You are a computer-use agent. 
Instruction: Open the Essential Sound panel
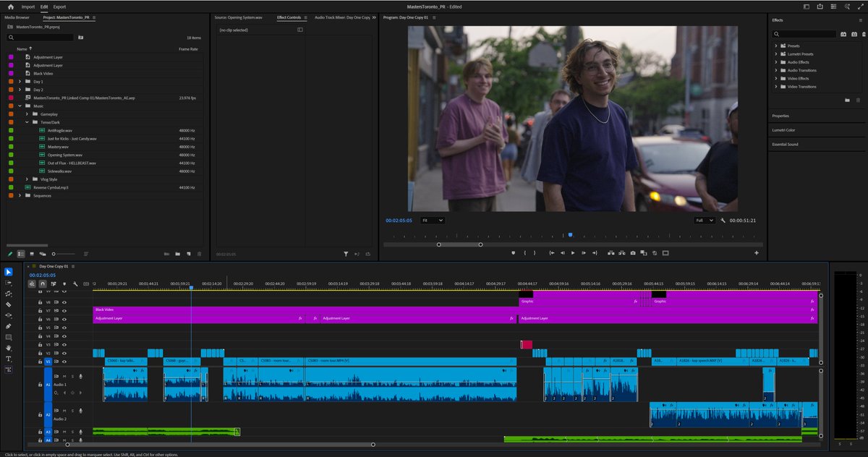[x=786, y=145]
